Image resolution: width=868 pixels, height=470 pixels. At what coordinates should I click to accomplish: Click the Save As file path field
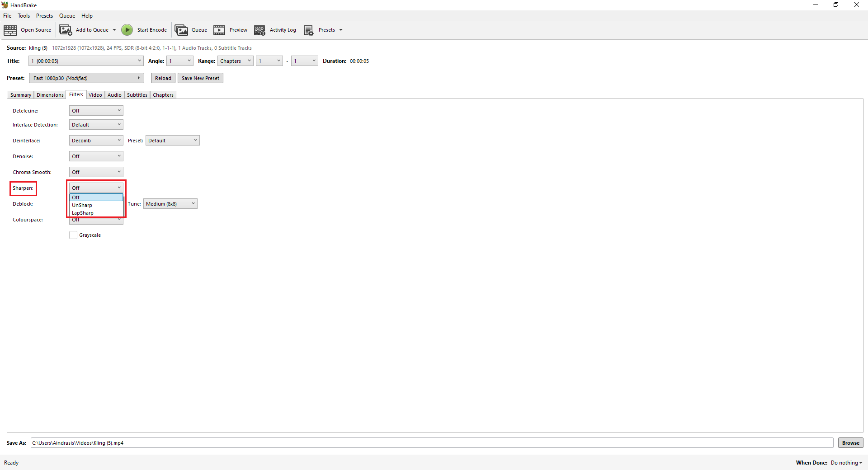click(x=432, y=443)
